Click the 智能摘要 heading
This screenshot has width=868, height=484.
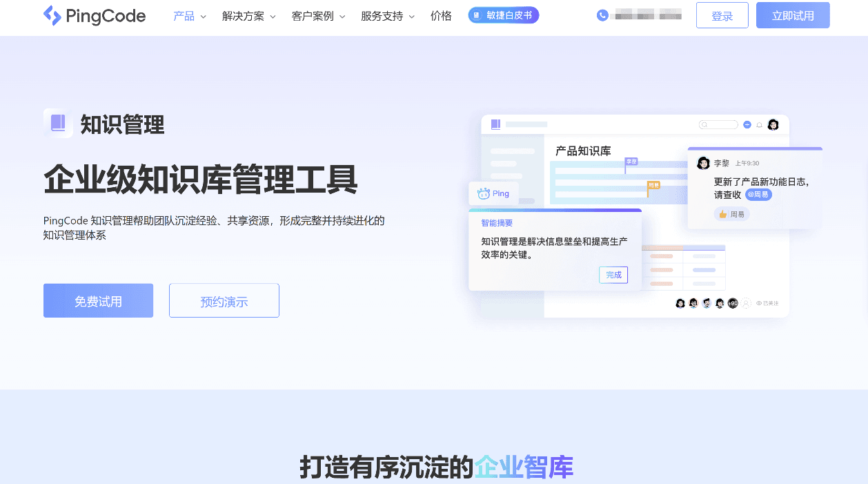tap(497, 223)
